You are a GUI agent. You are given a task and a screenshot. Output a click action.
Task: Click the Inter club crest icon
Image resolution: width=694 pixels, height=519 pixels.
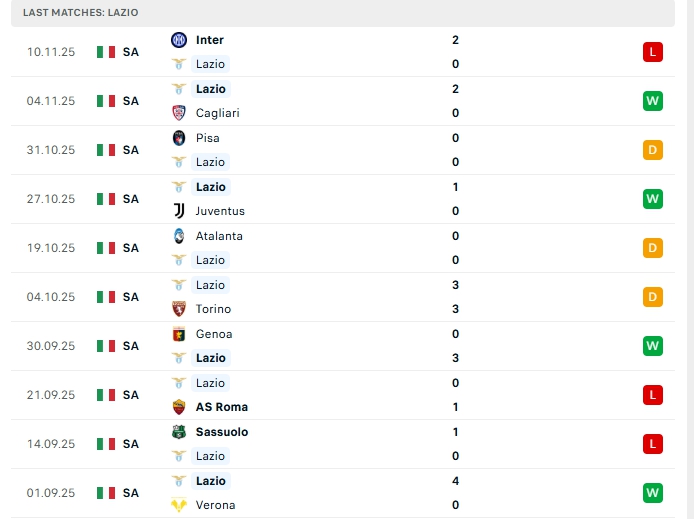pos(179,40)
